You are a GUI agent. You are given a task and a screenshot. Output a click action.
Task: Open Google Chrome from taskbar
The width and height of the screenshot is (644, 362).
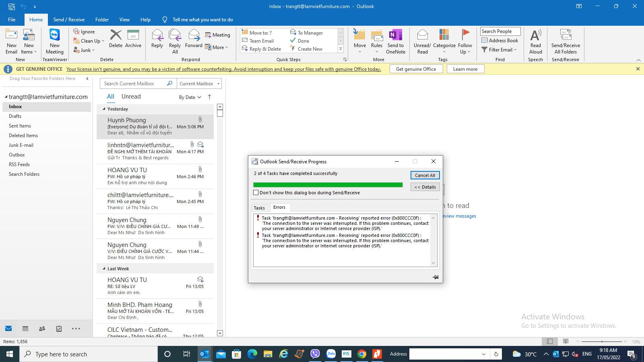pyautogui.click(x=361, y=354)
